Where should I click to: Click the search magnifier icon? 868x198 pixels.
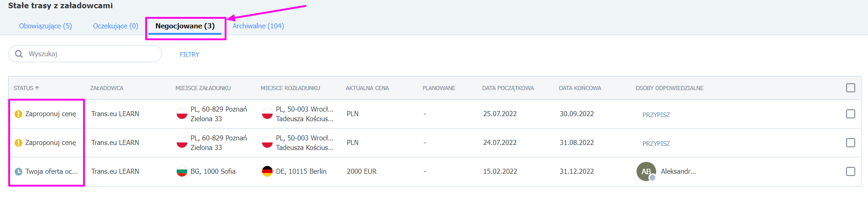coord(19,54)
